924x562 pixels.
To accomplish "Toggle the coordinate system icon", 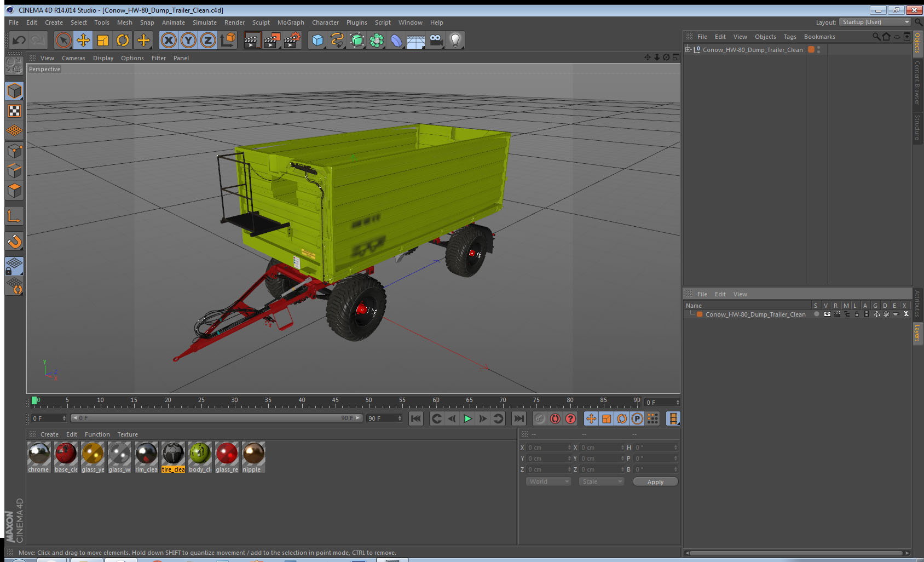I will pyautogui.click(x=228, y=40).
